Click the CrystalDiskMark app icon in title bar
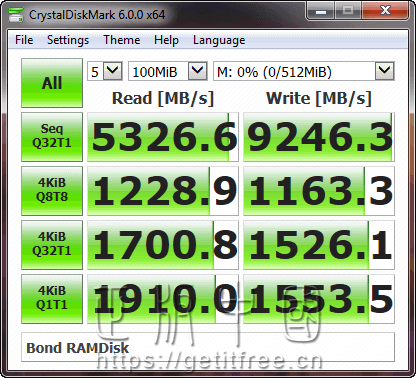 [x=16, y=14]
